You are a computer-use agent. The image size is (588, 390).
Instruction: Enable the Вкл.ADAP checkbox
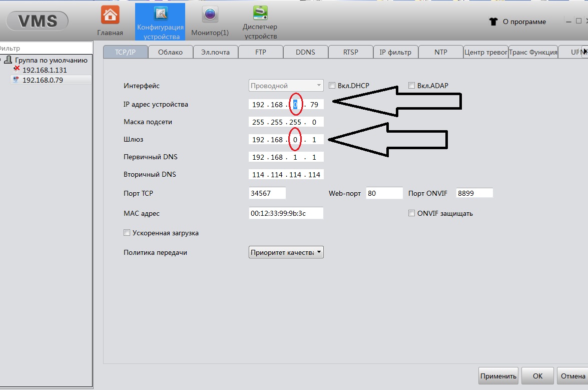click(412, 86)
